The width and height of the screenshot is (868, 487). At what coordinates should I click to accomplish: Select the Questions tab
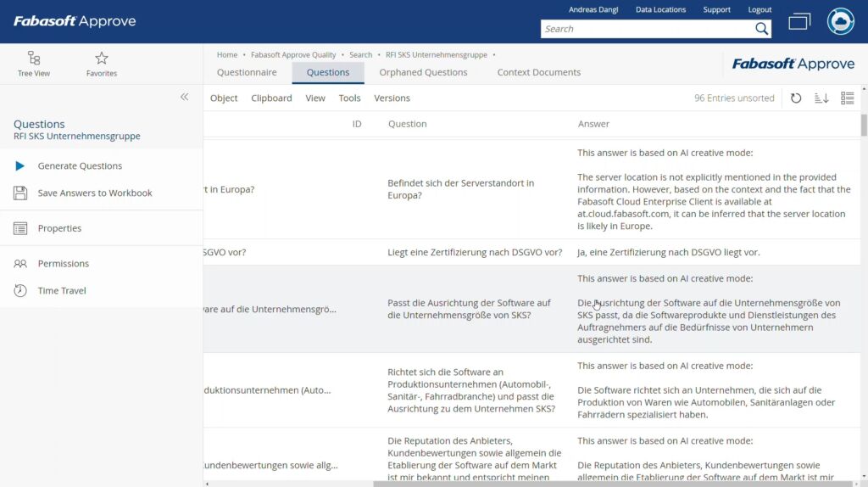tap(328, 72)
